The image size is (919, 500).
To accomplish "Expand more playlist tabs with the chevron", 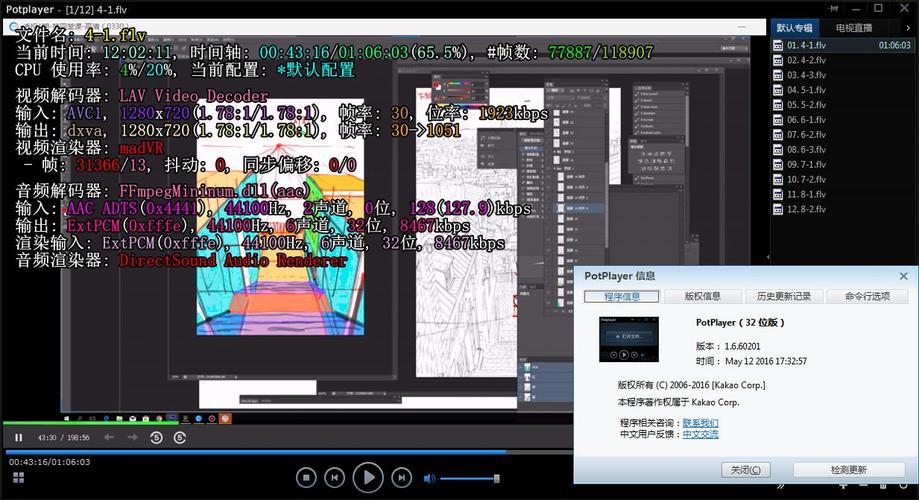I will click(x=908, y=28).
